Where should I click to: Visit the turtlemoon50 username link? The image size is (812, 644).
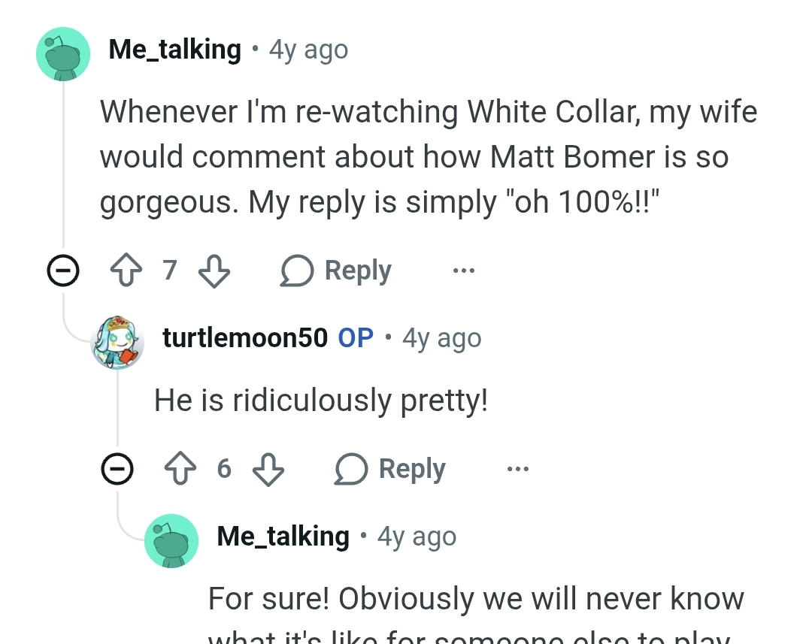pos(245,337)
